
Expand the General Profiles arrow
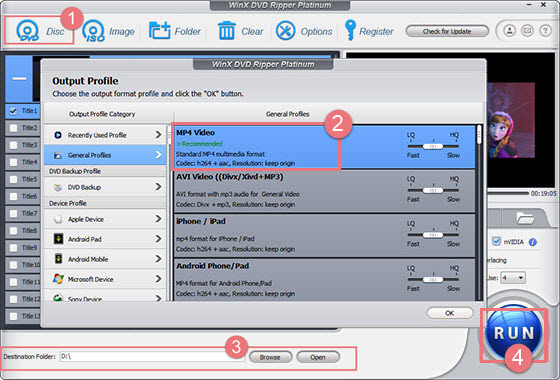pyautogui.click(x=158, y=155)
